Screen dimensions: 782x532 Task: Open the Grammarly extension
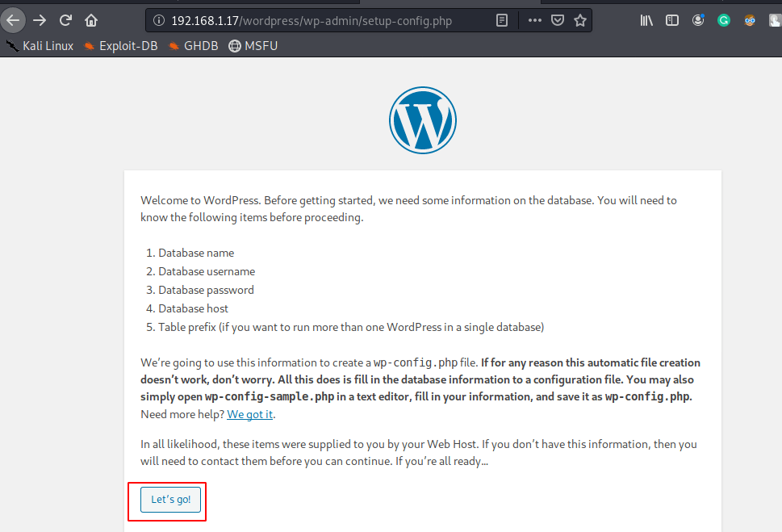(x=723, y=20)
